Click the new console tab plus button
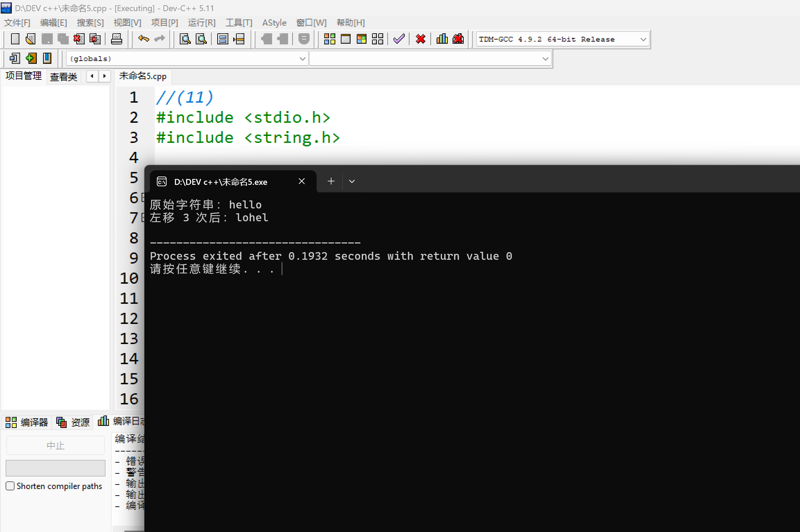This screenshot has width=800, height=532. (x=331, y=181)
